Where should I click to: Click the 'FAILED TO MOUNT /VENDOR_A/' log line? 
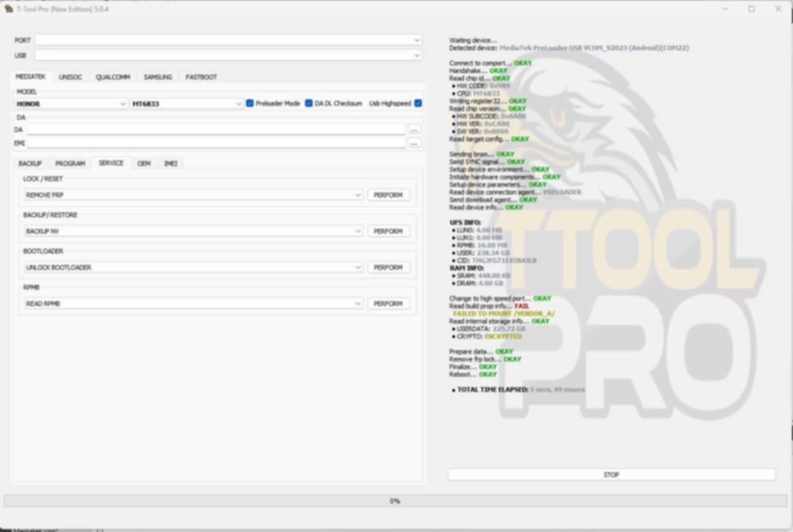(x=504, y=313)
